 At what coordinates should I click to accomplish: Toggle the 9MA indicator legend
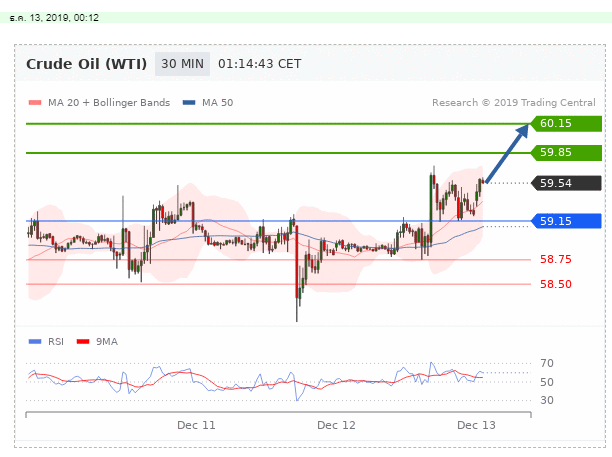click(x=105, y=341)
